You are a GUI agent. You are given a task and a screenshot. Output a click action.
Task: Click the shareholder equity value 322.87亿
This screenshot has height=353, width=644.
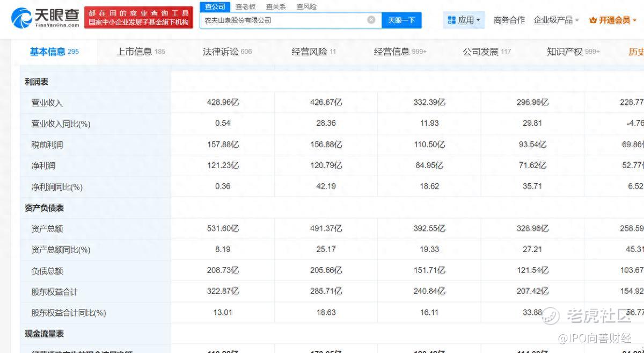[x=223, y=291]
